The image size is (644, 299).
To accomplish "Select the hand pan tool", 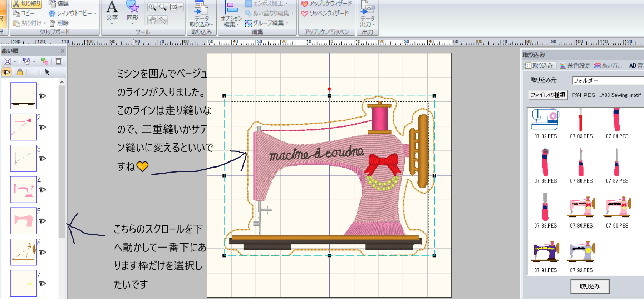I will [152, 20].
